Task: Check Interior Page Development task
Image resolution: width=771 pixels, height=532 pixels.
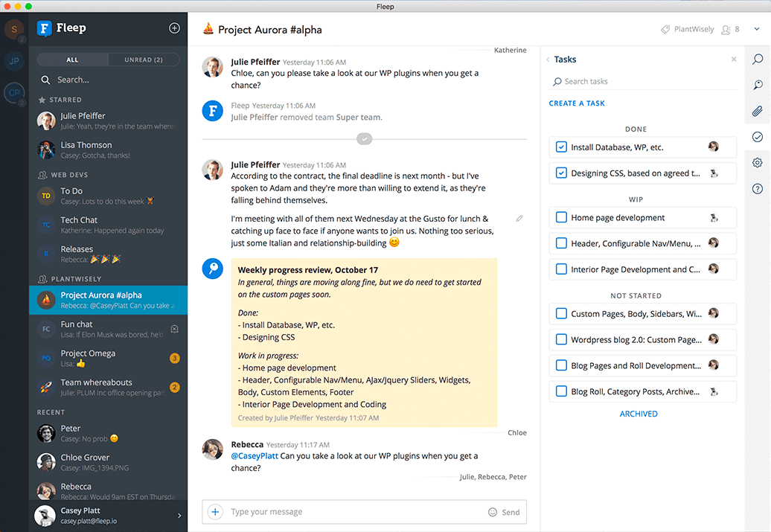Action: click(561, 269)
